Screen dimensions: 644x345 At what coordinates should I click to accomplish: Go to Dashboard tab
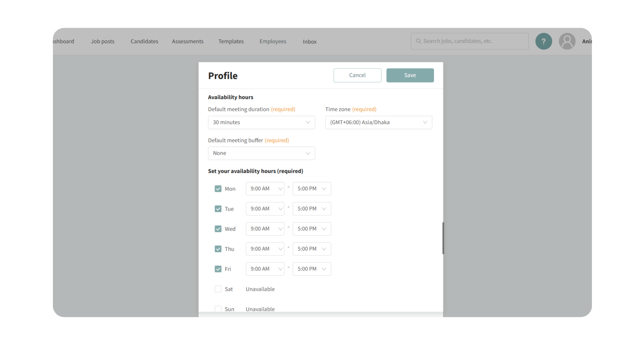64,41
